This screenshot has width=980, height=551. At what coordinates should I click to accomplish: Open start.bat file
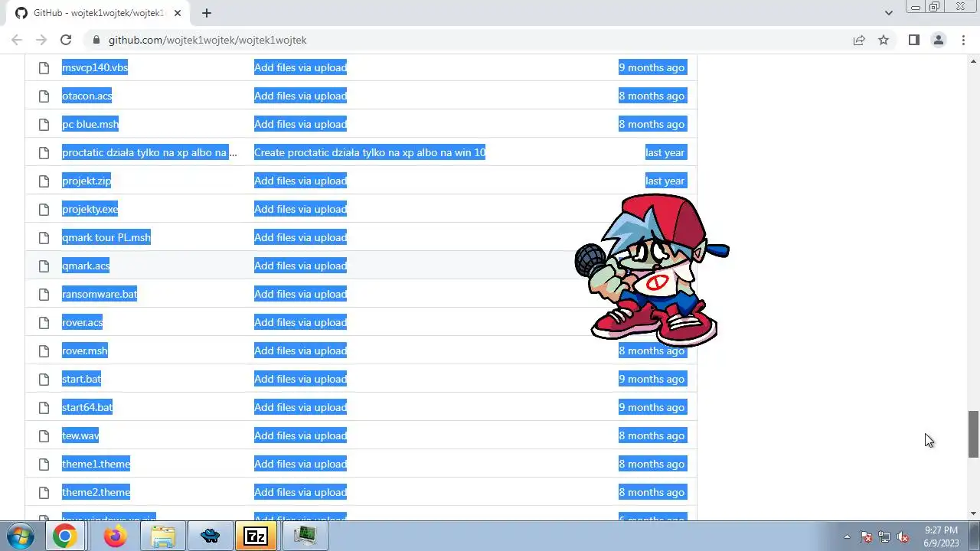tap(81, 379)
